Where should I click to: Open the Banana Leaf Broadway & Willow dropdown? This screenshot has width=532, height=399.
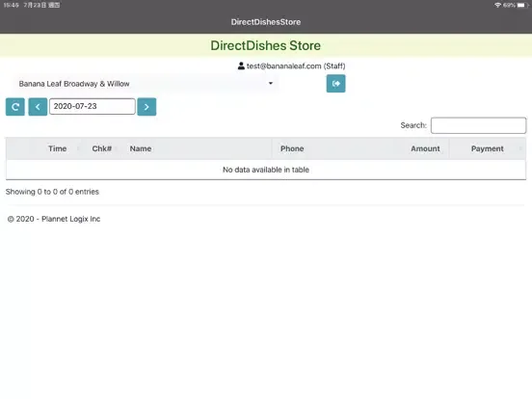[x=146, y=84]
